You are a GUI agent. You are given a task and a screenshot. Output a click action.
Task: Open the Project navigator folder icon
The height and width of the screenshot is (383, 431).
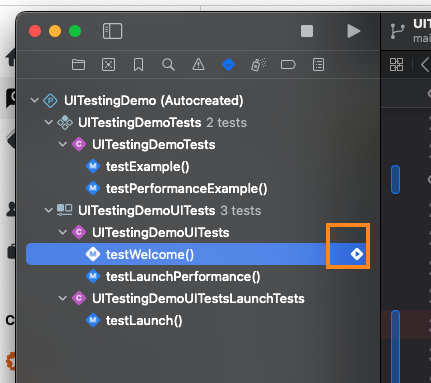[78, 65]
